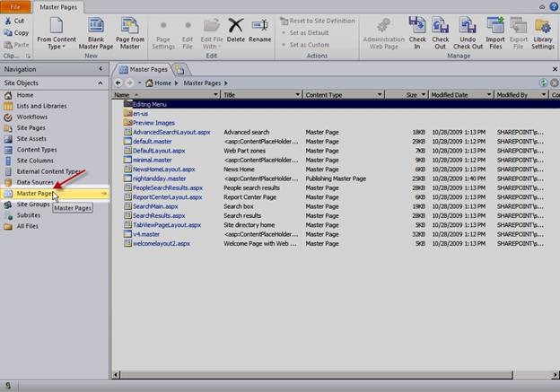Viewport: 560px width, 392px height.
Task: Click the Check In icon
Action: coord(417,25)
